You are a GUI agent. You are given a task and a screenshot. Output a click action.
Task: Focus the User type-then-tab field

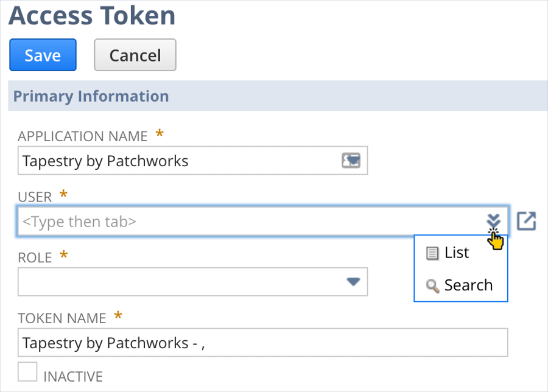(244, 222)
